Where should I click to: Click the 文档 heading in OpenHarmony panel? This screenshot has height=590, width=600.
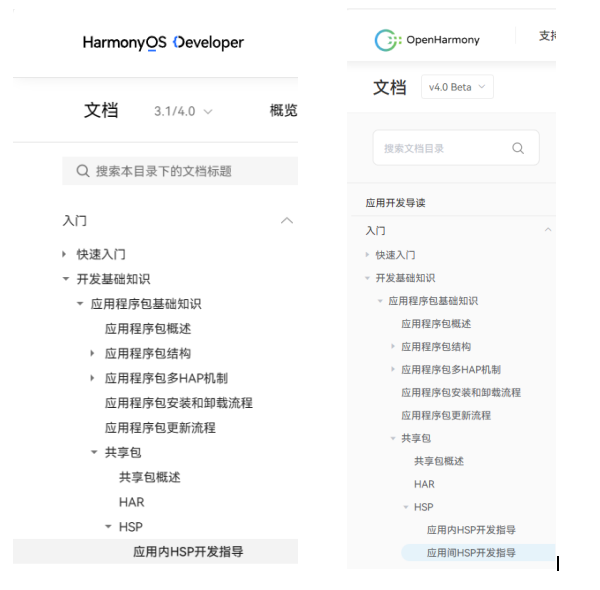390,87
